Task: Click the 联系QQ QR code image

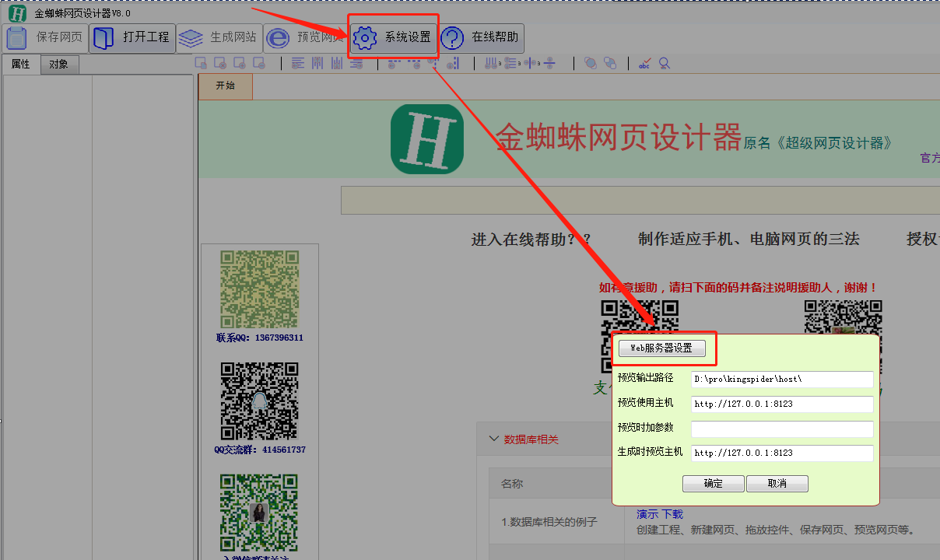Action: coord(260,289)
